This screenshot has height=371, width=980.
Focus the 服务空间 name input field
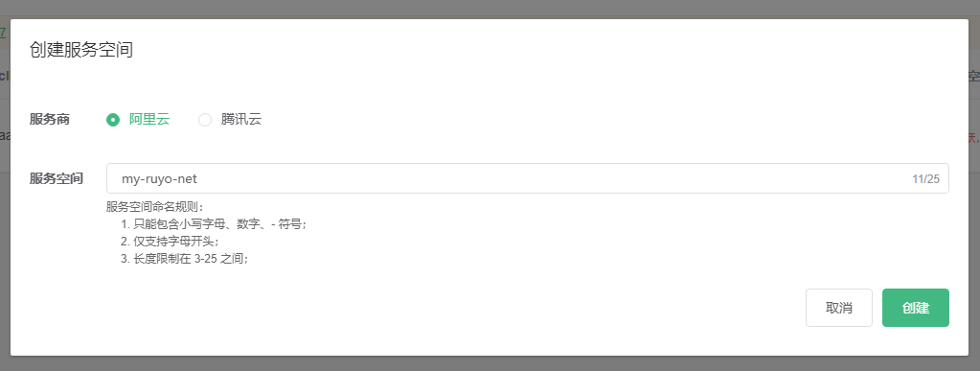pyautogui.click(x=528, y=178)
